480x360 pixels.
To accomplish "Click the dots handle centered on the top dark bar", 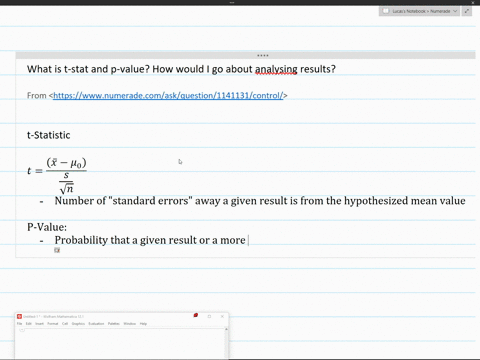I will 232,2.
